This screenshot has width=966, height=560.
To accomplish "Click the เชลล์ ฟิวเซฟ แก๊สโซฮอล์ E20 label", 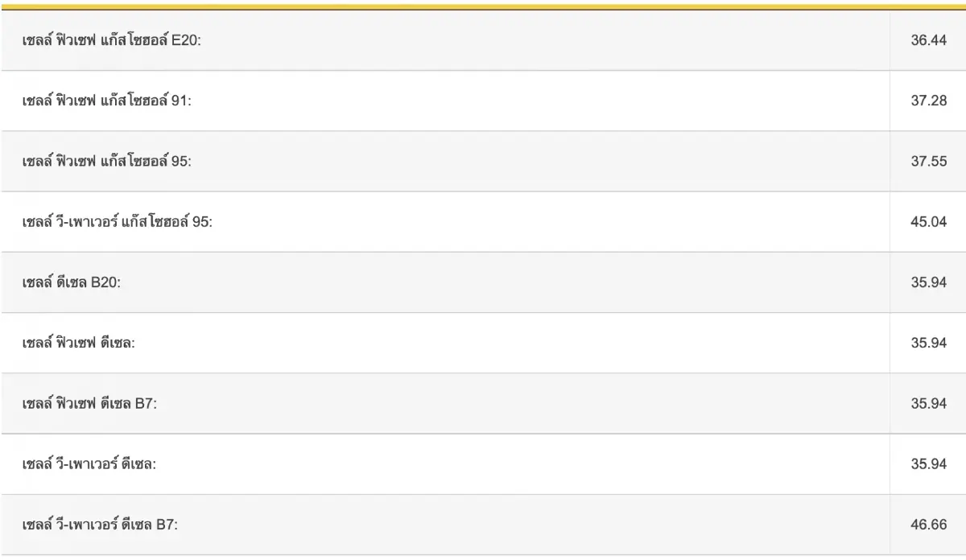I will pos(112,40).
